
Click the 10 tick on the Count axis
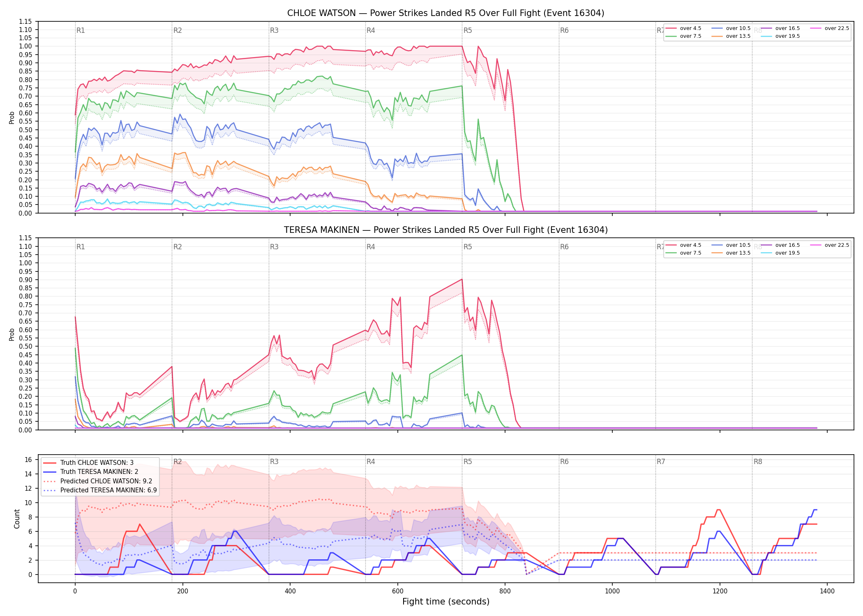pos(28,503)
